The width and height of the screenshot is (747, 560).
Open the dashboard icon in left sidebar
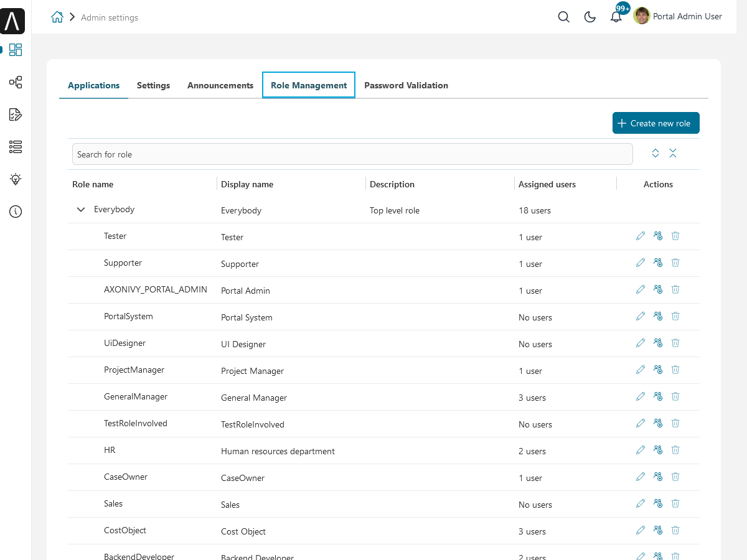(16, 50)
